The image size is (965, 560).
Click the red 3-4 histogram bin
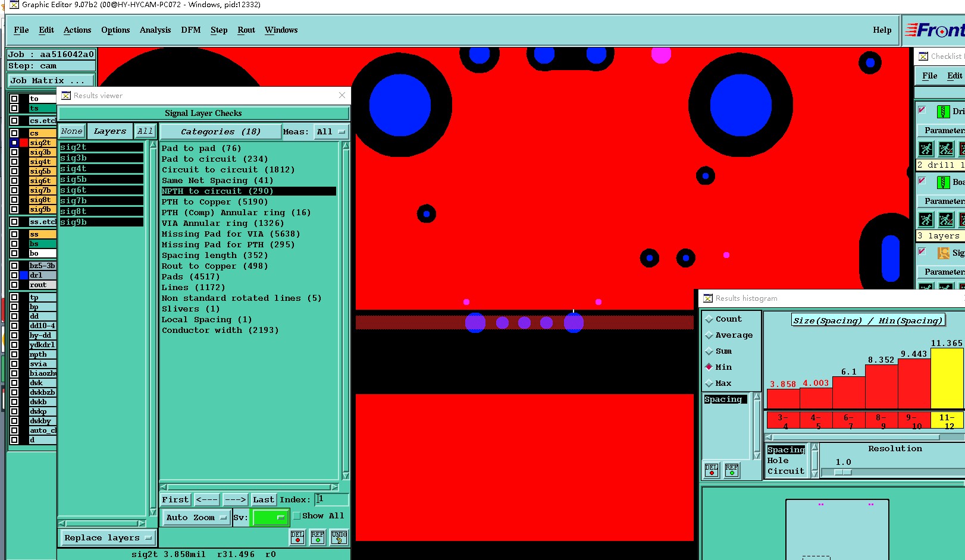click(x=784, y=420)
